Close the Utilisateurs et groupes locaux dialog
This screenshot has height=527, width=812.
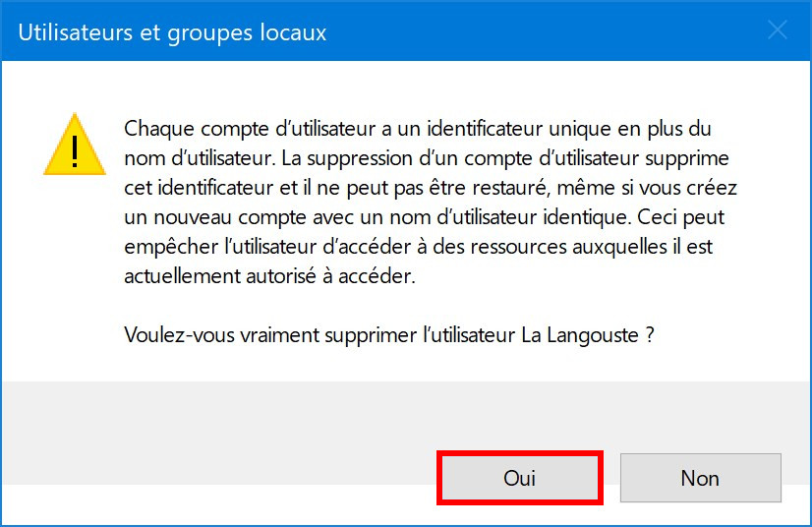(x=778, y=30)
